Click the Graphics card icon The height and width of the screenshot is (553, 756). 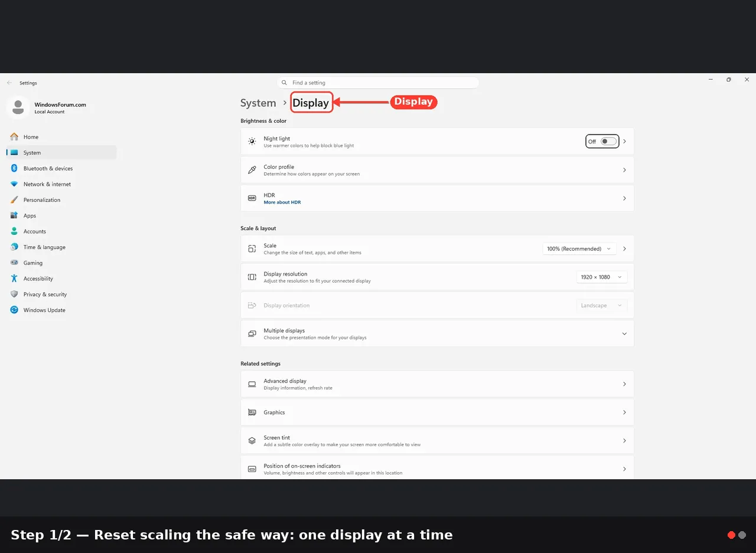tap(252, 413)
